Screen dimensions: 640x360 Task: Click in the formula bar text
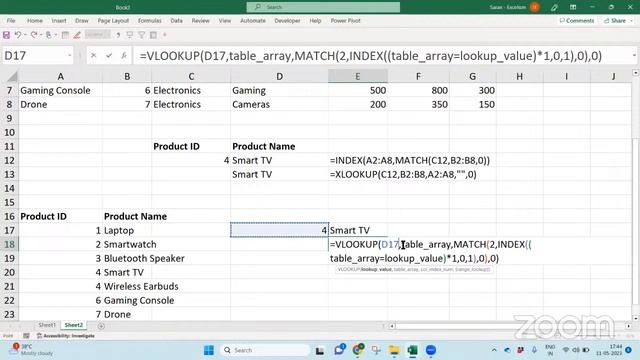pos(371,56)
